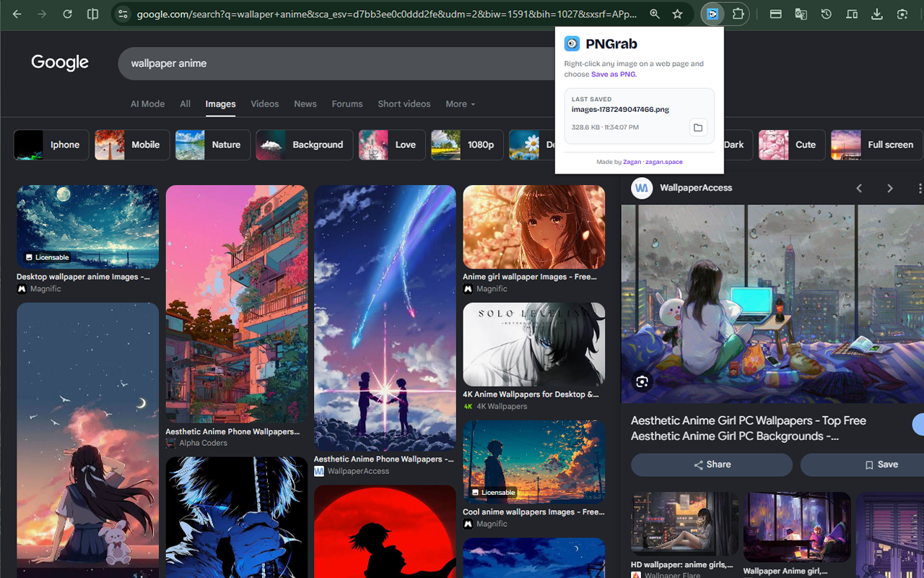Click the PNGrab extension toolbar icon

click(712, 14)
